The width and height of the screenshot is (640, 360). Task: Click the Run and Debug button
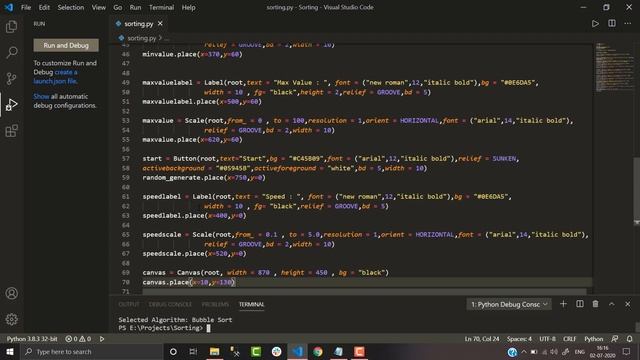pos(66,45)
